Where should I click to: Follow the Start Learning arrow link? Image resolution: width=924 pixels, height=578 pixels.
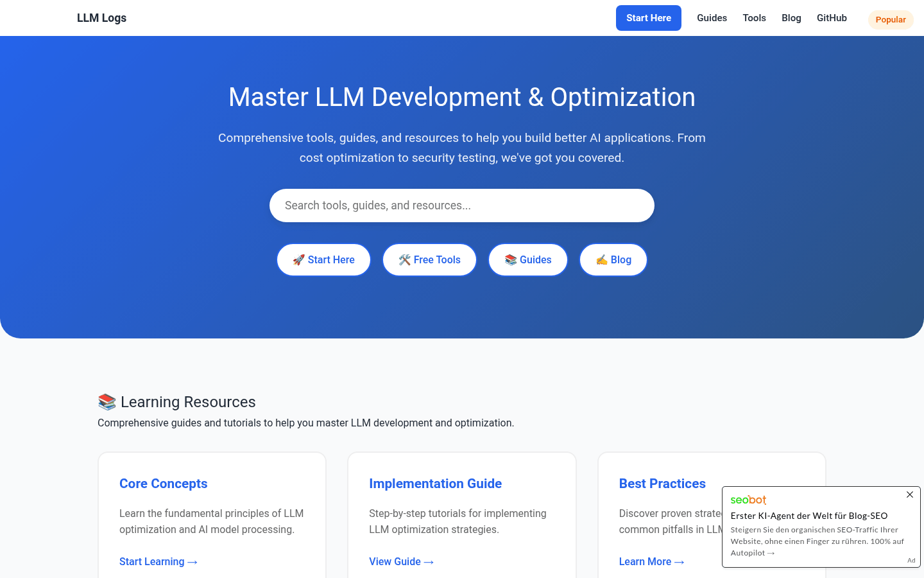pyautogui.click(x=158, y=562)
